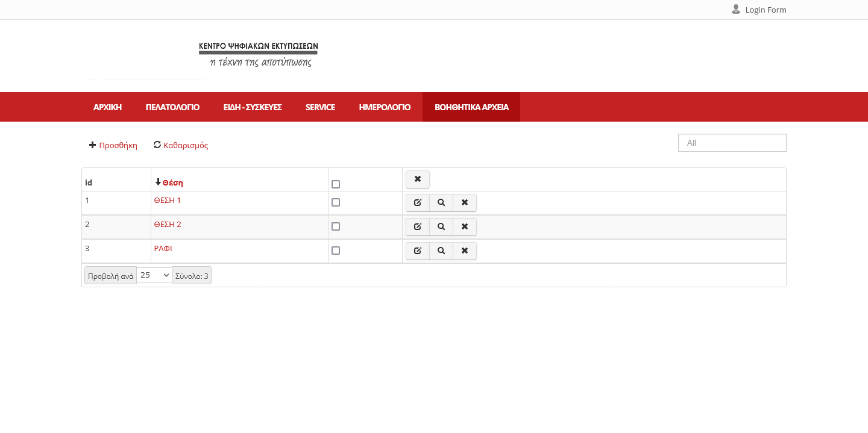Image resolution: width=868 pixels, height=433 pixels.
Task: Check the checkbox for ΘΕΣΗ 1
Action: click(x=336, y=202)
